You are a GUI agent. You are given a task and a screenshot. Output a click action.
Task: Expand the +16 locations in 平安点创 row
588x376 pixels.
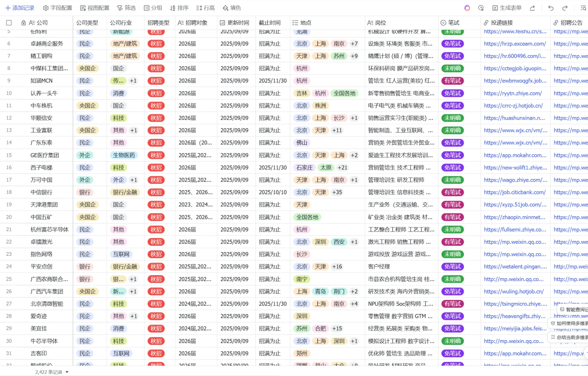click(x=337, y=267)
